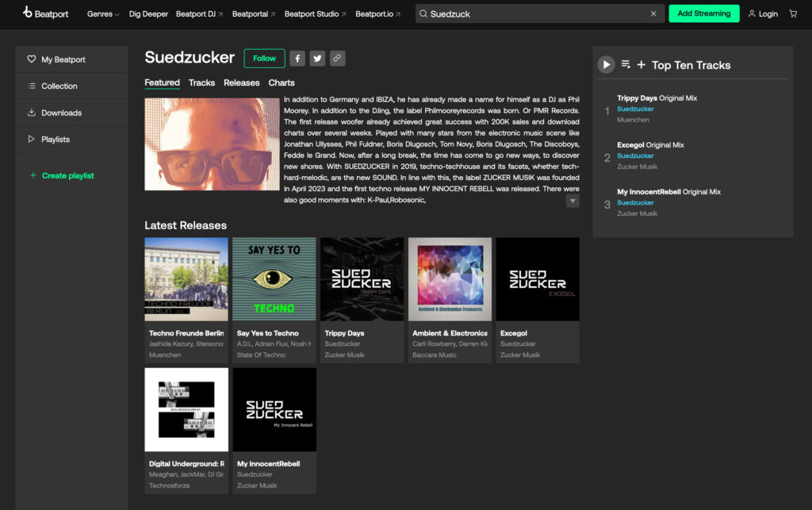Viewport: 812px width, 510px height.
Task: Open Muenchen label under Trippy Days track
Action: coord(633,120)
